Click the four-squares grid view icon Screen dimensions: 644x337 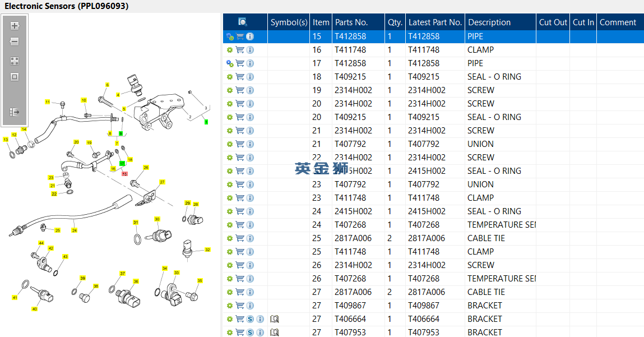15,61
